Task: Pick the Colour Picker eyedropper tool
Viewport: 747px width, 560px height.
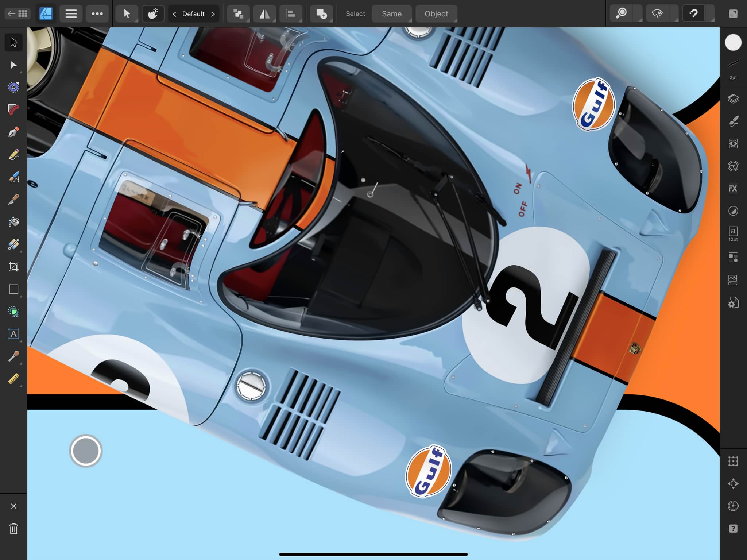Action: coord(13,356)
